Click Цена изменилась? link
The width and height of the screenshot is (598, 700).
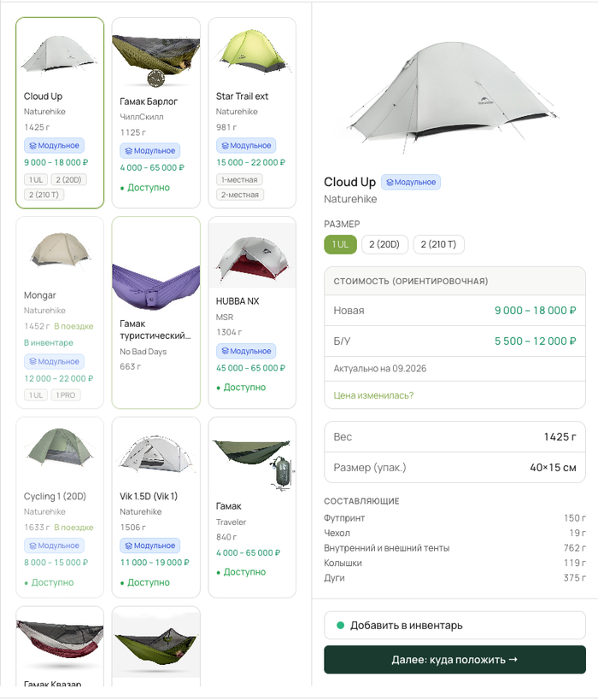[x=373, y=395]
